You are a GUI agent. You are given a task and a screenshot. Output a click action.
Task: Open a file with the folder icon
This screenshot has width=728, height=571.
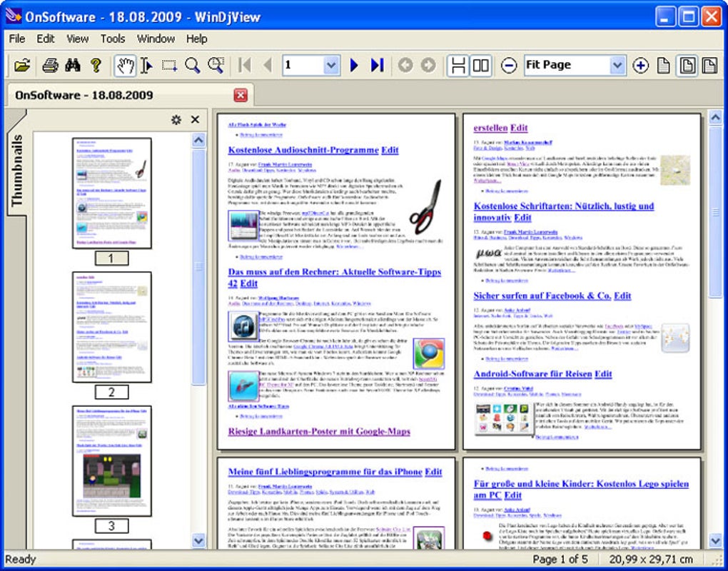coord(22,66)
